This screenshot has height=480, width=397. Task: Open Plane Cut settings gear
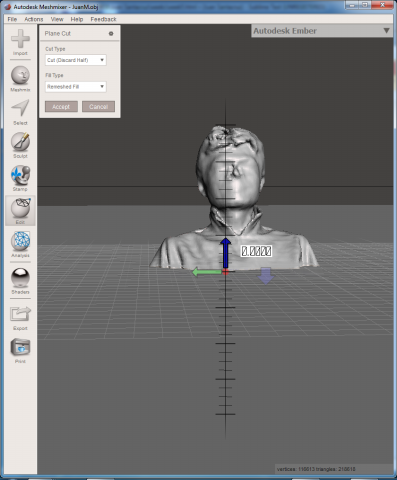pos(111,33)
